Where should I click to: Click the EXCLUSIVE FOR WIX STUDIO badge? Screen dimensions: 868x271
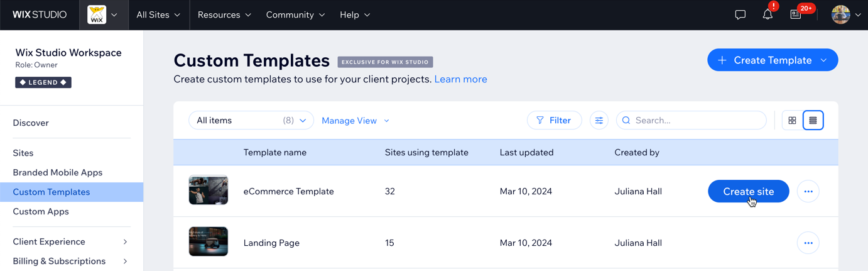point(385,62)
